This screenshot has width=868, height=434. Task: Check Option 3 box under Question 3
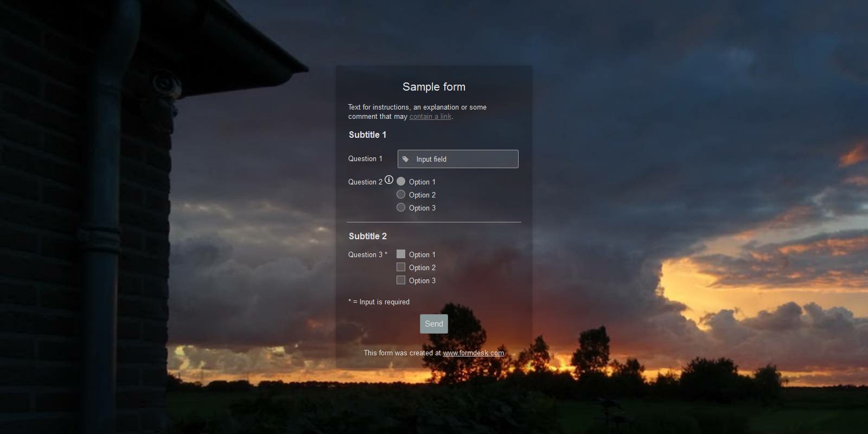[x=401, y=280]
